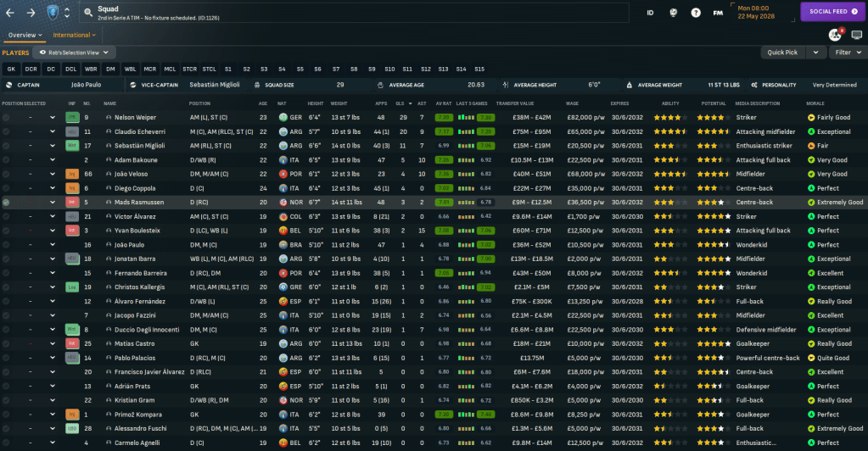Tick the selection checkbox for Nelson Weiper
Viewport: 868px width, 451px height.
click(7, 117)
